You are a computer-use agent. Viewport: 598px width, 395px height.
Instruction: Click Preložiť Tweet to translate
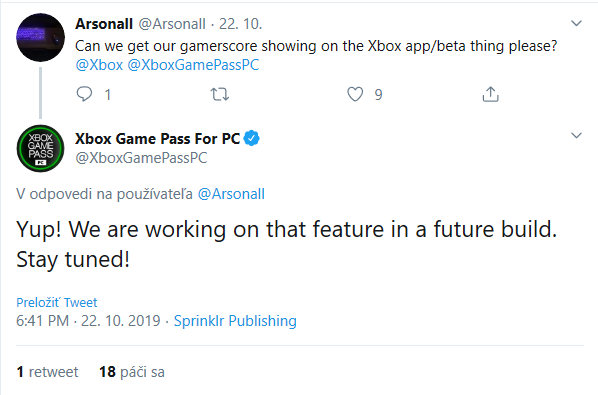pos(56,302)
